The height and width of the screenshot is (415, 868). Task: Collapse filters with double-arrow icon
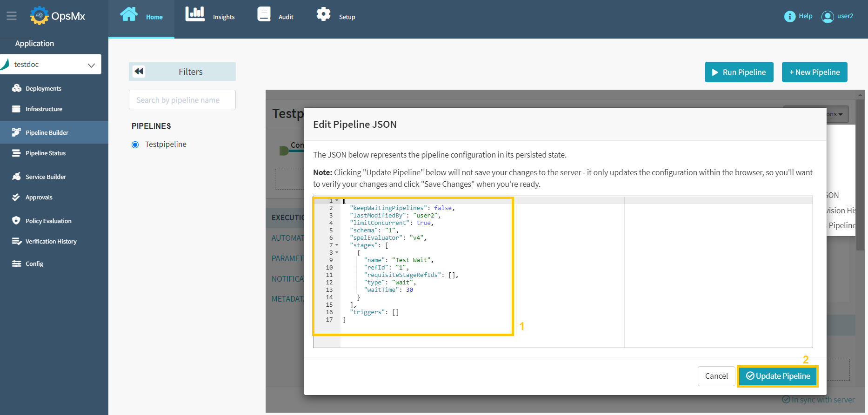coord(139,72)
